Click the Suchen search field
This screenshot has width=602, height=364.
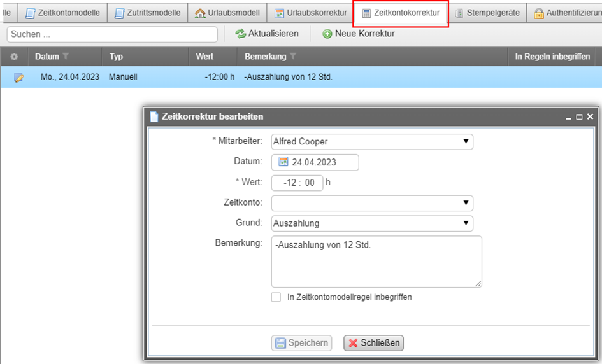click(x=112, y=34)
